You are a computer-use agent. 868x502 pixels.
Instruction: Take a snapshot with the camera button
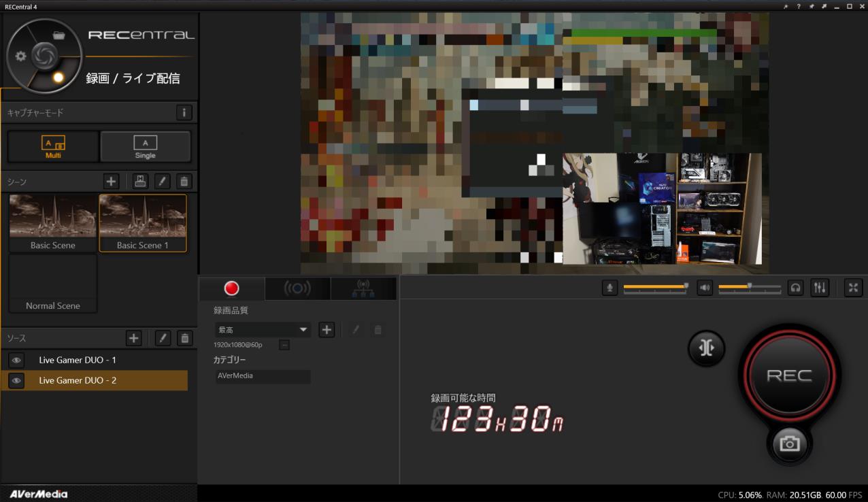pos(790,444)
